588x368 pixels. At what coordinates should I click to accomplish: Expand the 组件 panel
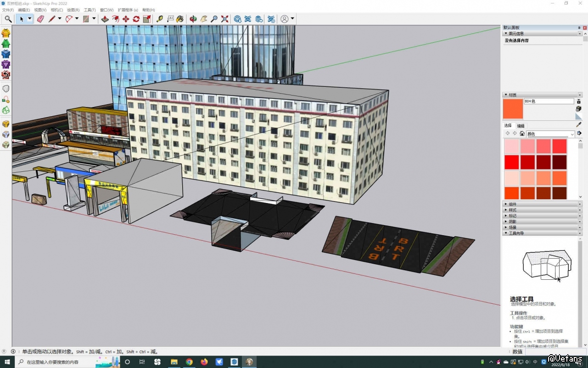tap(512, 204)
